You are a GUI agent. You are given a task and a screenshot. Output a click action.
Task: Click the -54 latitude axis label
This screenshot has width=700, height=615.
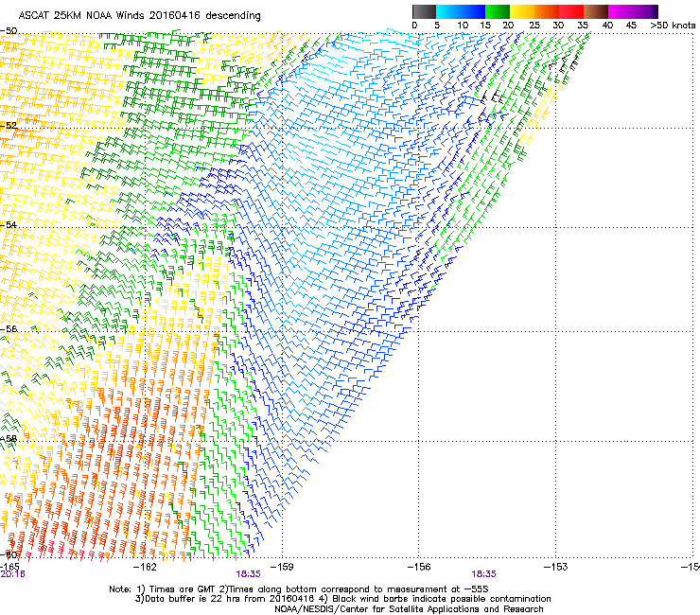click(9, 224)
